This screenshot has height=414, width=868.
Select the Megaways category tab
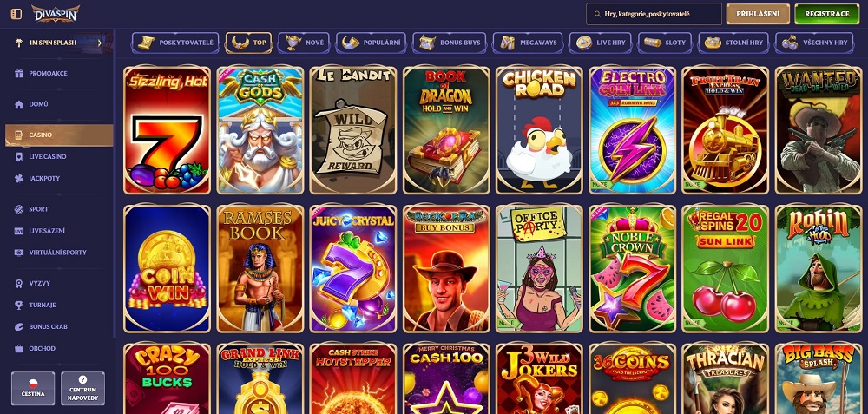coord(528,43)
